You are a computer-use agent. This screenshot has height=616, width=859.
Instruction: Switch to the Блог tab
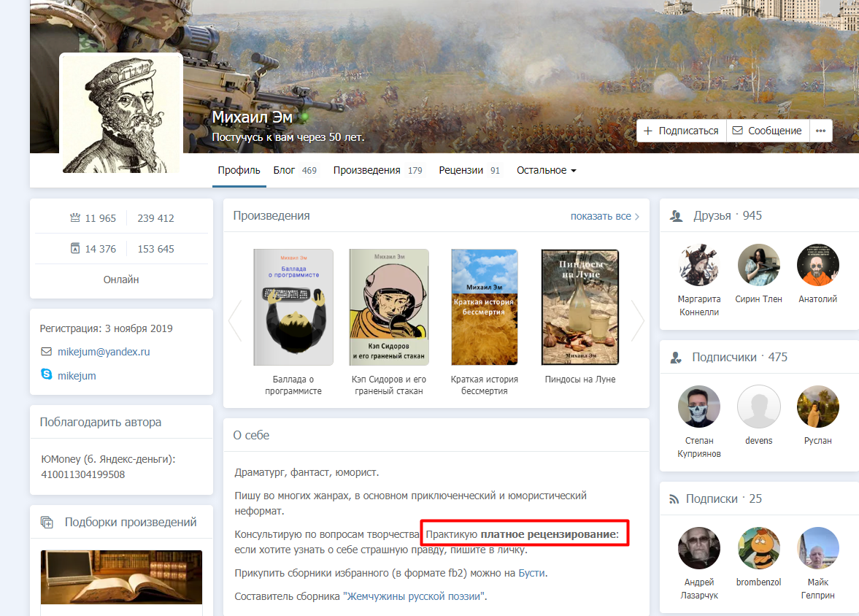click(x=295, y=171)
